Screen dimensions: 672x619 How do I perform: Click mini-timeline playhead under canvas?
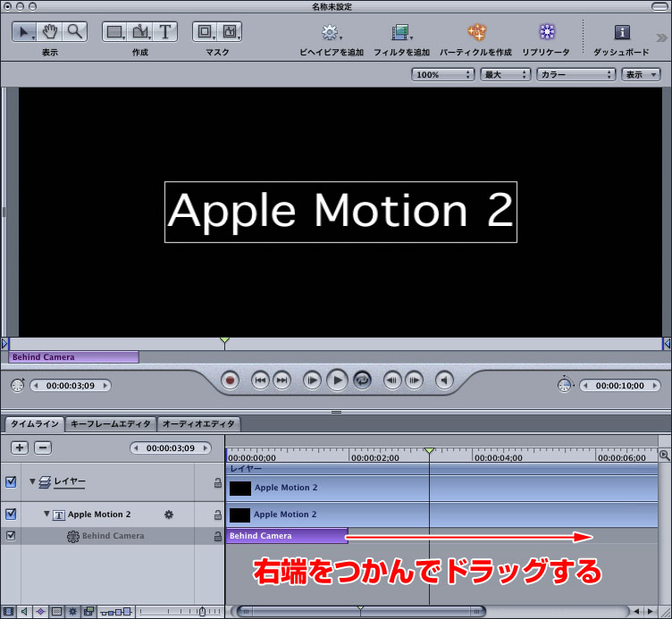click(x=224, y=340)
